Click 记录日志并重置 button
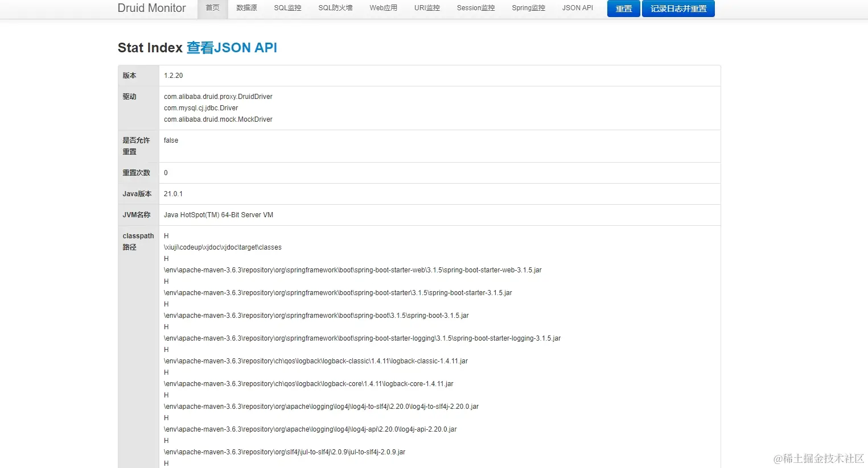This screenshot has width=868, height=468. point(678,9)
